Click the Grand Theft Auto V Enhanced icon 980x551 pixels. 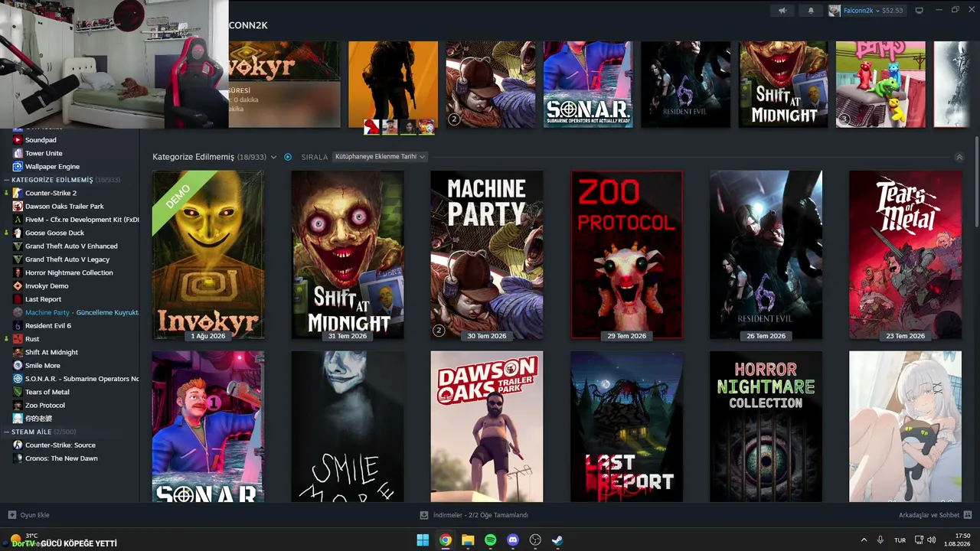[18, 246]
